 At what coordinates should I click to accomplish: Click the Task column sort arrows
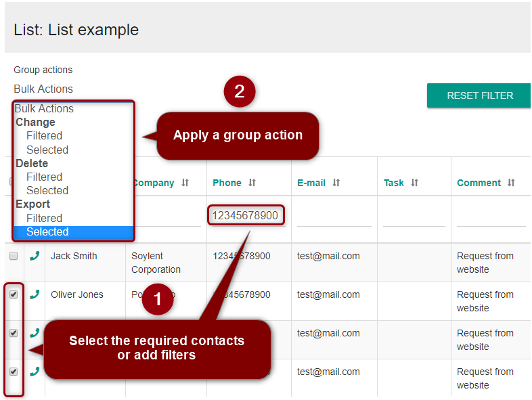(x=415, y=183)
